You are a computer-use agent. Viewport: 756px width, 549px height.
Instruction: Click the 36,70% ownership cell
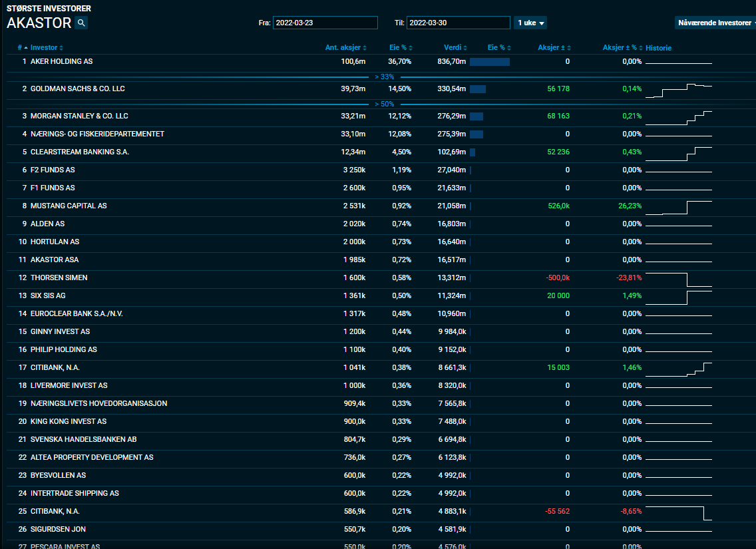[x=400, y=61]
